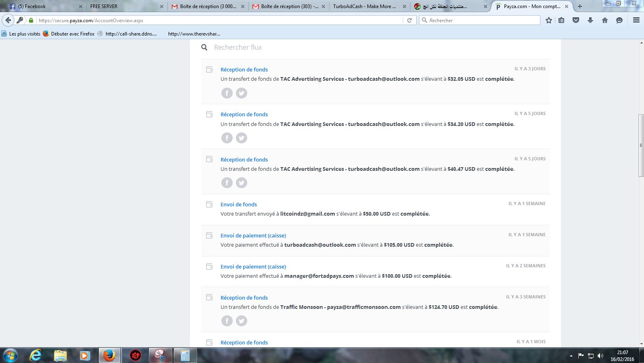This screenshot has height=363, width=644.
Task: Open the Débuter avec Firefox bookmark
Action: (x=69, y=34)
